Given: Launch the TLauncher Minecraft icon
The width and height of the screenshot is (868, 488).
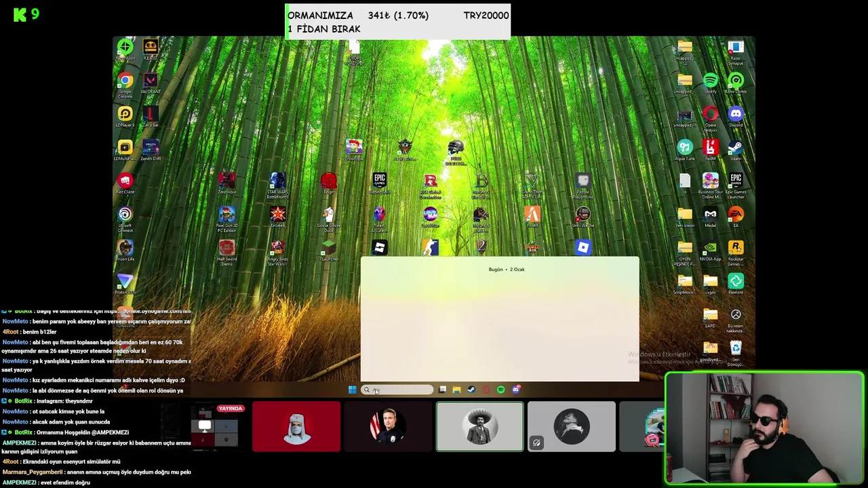Looking at the screenshot, I should [x=328, y=249].
